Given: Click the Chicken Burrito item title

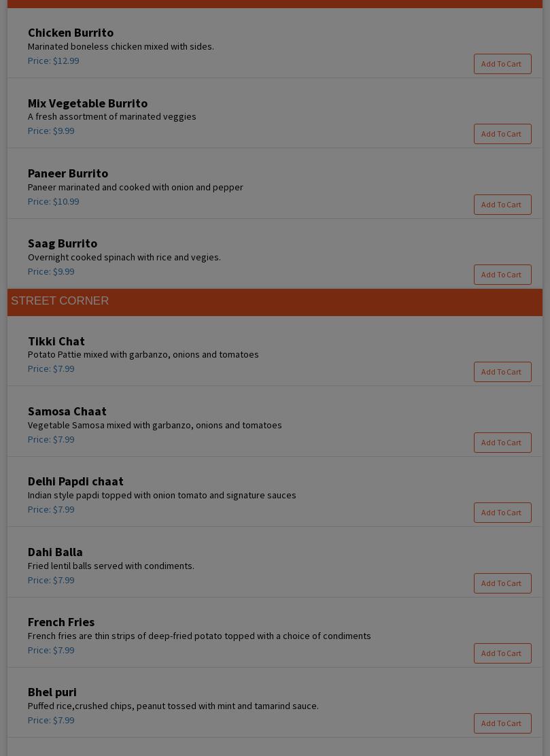Looking at the screenshot, I should point(71,33).
